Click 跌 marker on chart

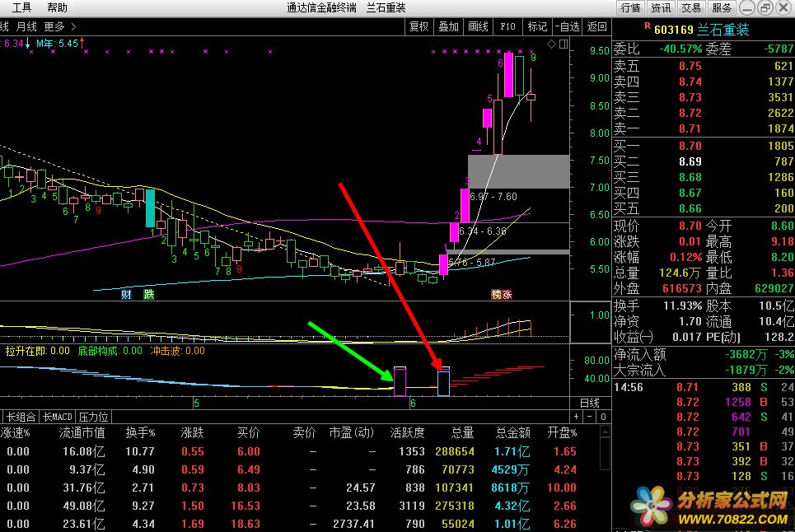tap(148, 294)
